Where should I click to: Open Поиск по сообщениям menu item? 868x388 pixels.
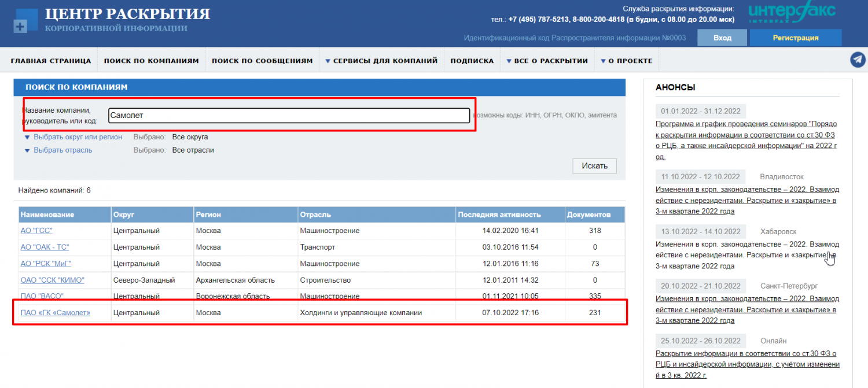[262, 61]
